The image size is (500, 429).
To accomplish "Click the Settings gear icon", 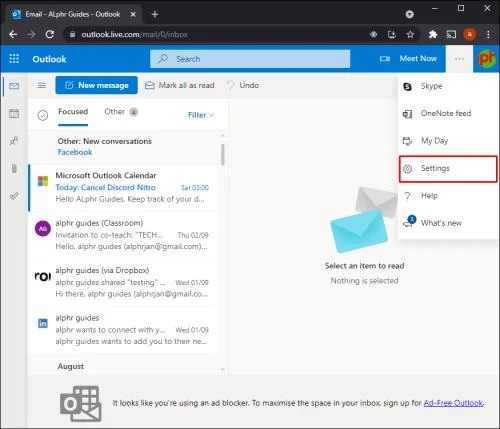I will click(407, 169).
